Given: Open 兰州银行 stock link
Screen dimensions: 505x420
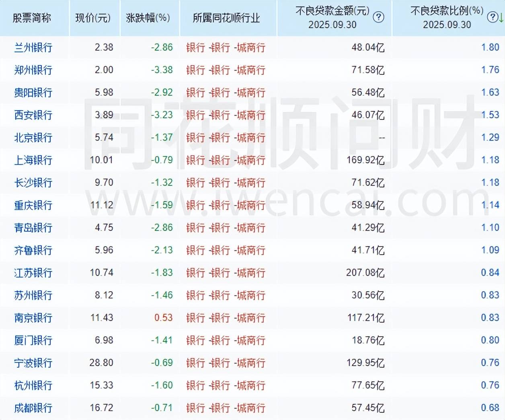Looking at the screenshot, I should tap(33, 47).
